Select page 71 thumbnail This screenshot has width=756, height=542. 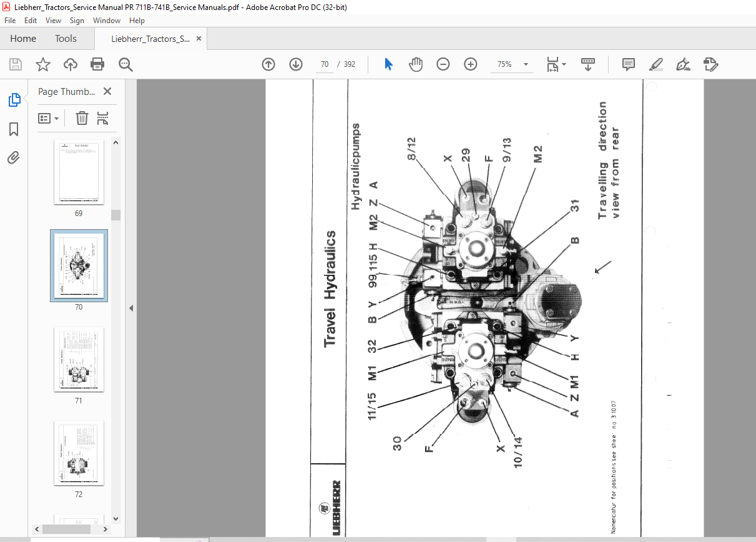point(79,360)
